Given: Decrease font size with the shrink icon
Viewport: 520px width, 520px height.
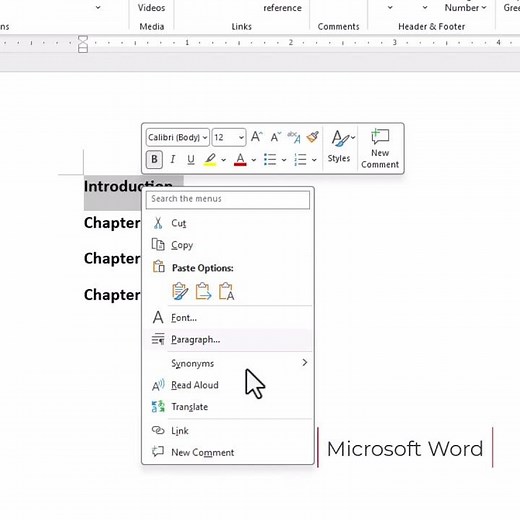Looking at the screenshot, I should tap(275, 137).
